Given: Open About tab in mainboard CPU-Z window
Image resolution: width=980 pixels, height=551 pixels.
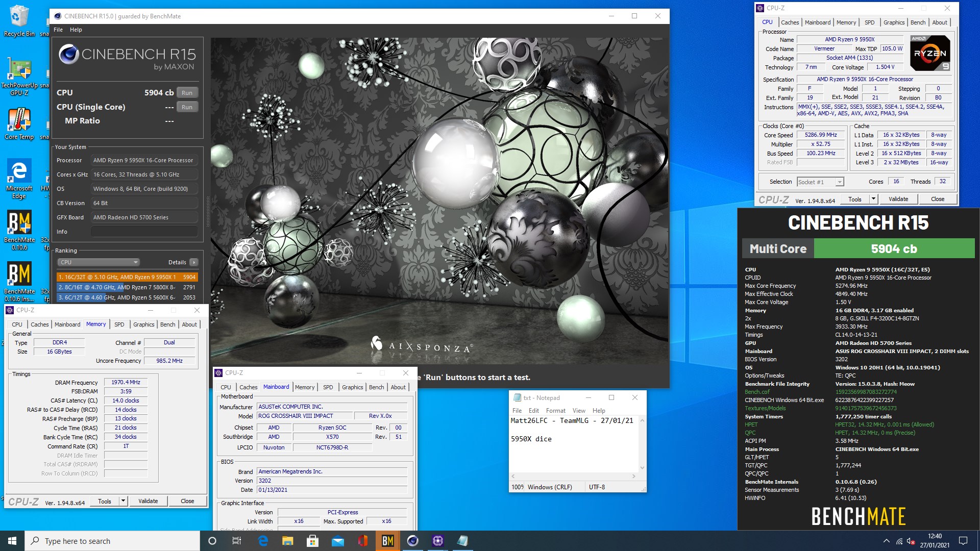Looking at the screenshot, I should pos(398,387).
